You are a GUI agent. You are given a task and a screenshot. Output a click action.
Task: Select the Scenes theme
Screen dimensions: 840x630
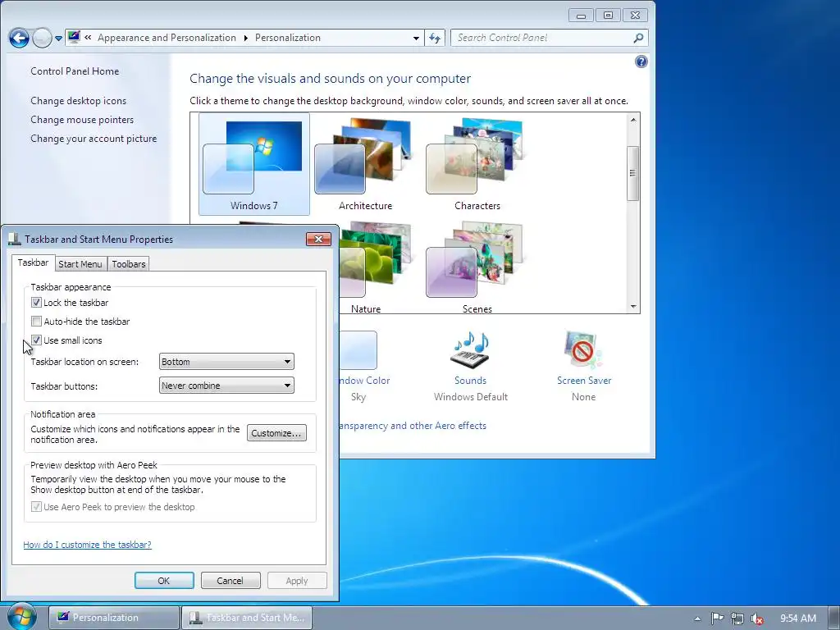pyautogui.click(x=477, y=268)
